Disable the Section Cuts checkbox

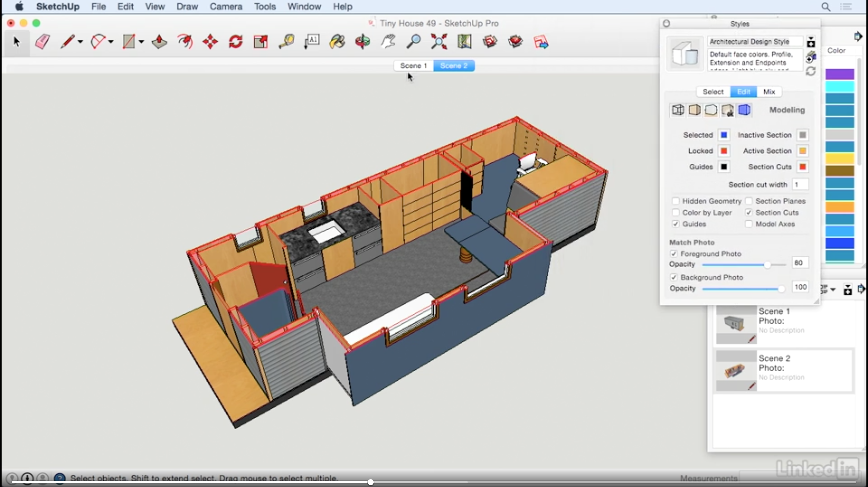click(x=748, y=213)
